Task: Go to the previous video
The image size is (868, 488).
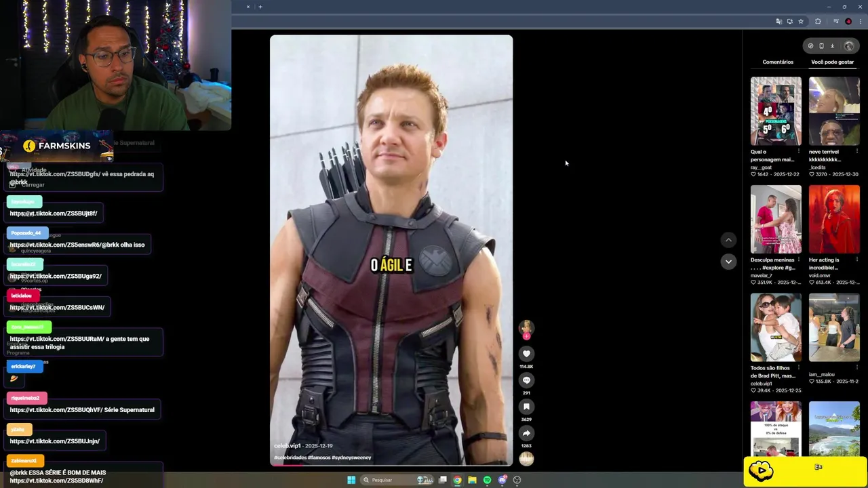Action: click(x=728, y=240)
